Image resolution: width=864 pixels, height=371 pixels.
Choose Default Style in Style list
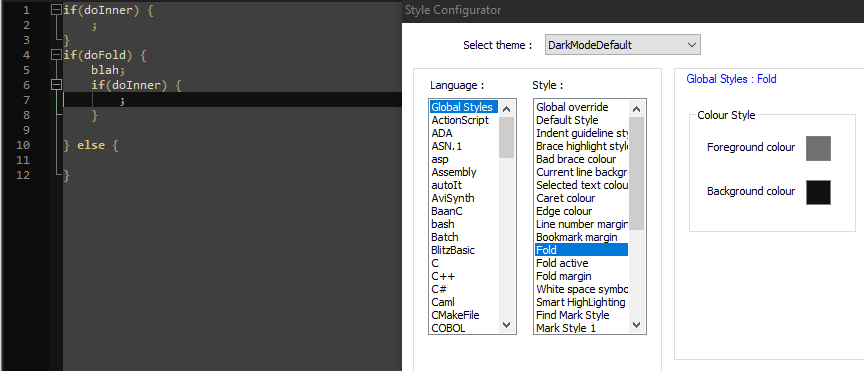point(581,120)
